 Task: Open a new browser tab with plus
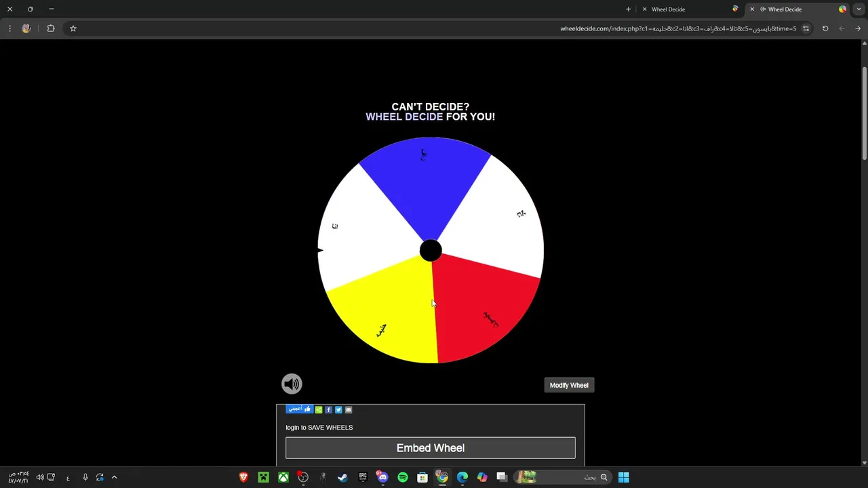coord(628,9)
